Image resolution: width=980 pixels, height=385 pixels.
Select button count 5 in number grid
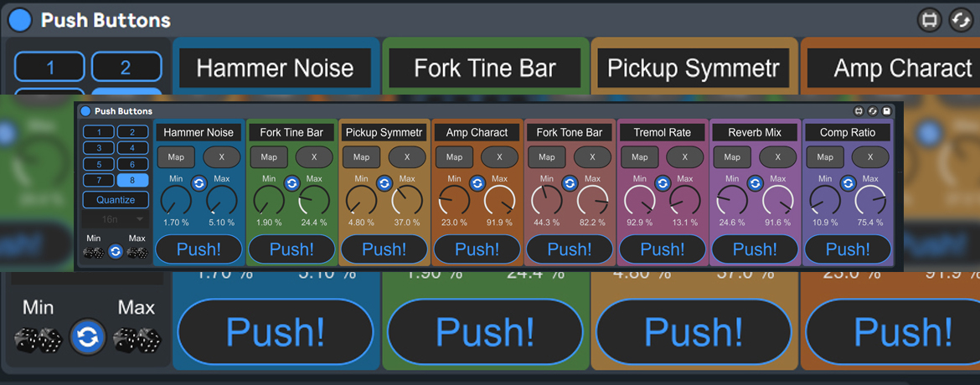click(100, 164)
